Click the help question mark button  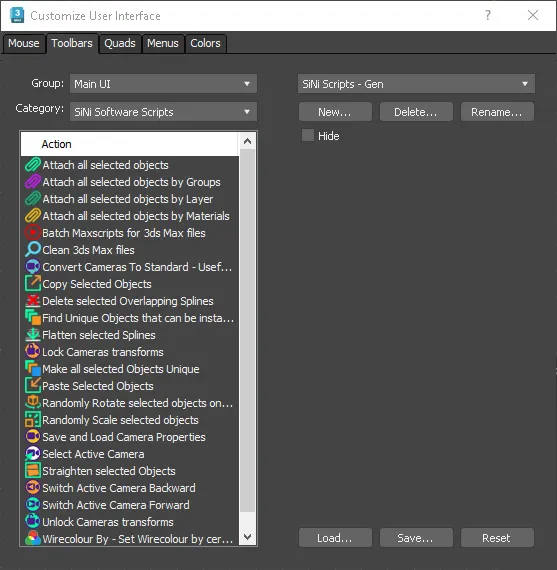488,15
